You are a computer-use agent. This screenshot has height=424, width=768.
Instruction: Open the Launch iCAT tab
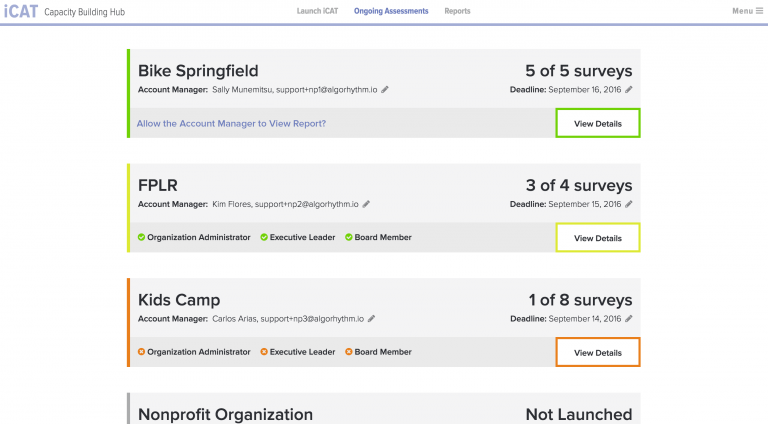pyautogui.click(x=317, y=11)
